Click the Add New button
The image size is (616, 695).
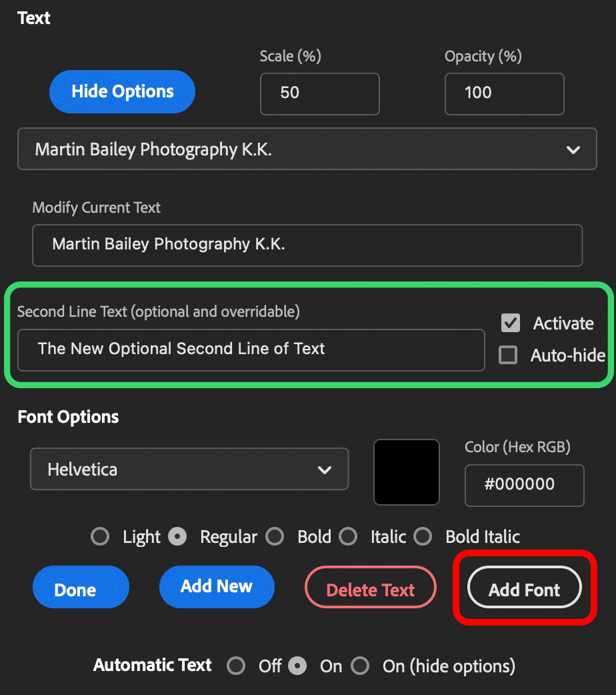[217, 587]
